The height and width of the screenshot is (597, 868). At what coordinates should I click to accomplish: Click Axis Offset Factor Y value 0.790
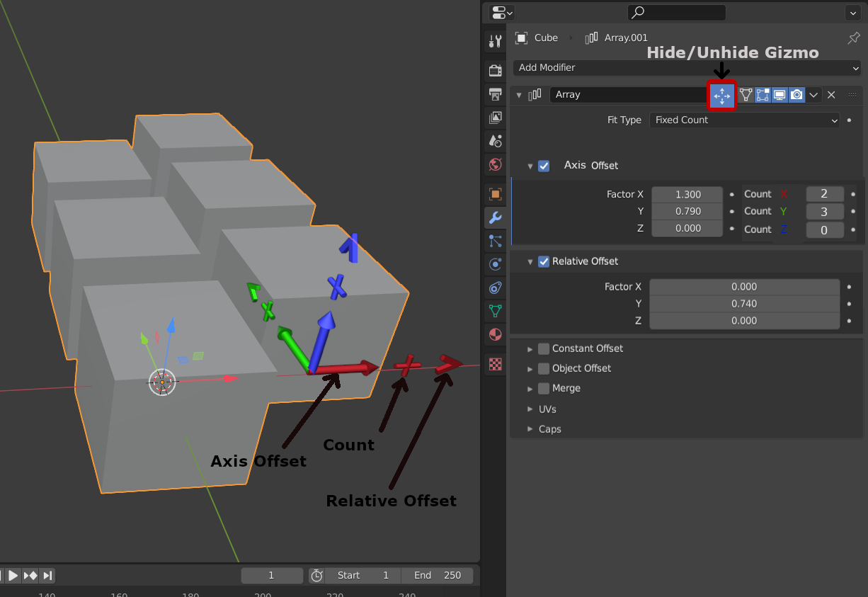(x=687, y=211)
